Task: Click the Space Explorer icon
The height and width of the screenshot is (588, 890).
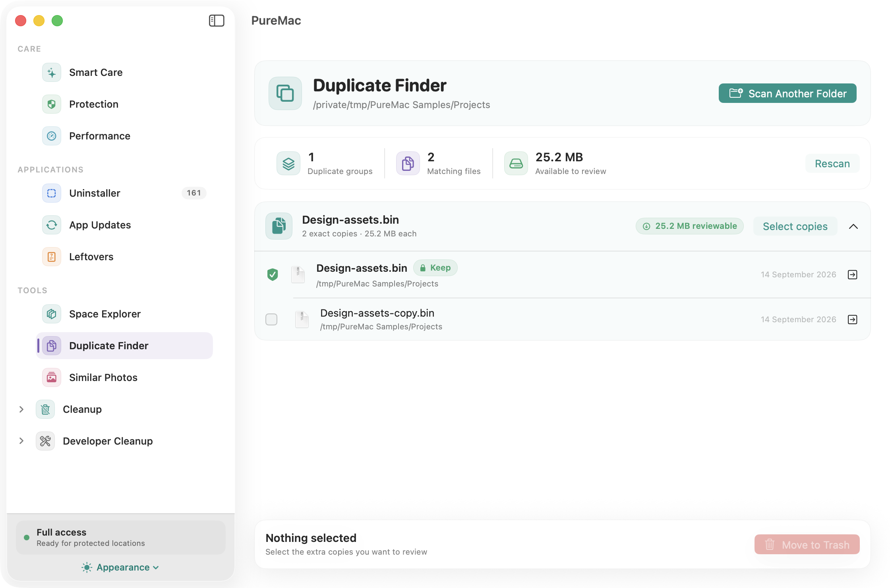Action: pyautogui.click(x=52, y=314)
